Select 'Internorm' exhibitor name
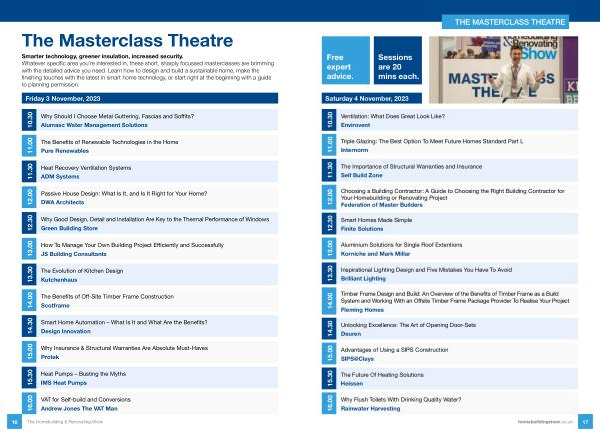The width and height of the screenshot is (600, 436). click(354, 150)
